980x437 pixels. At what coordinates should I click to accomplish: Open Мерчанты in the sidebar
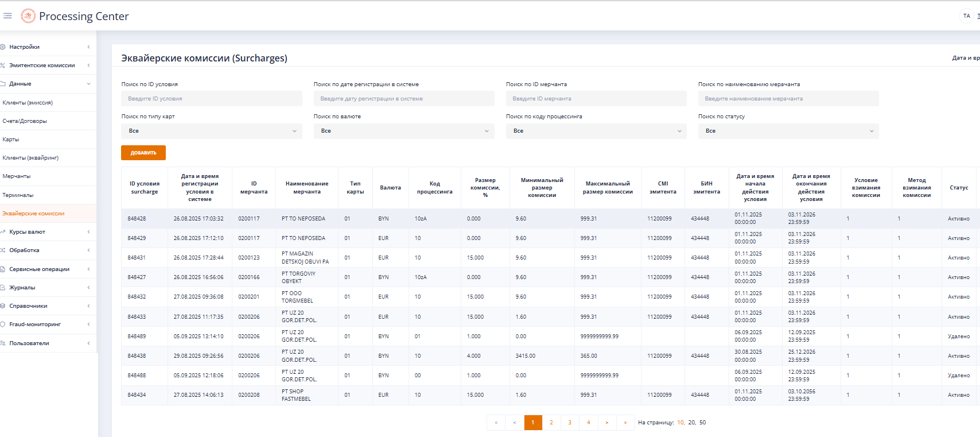pos(17,176)
